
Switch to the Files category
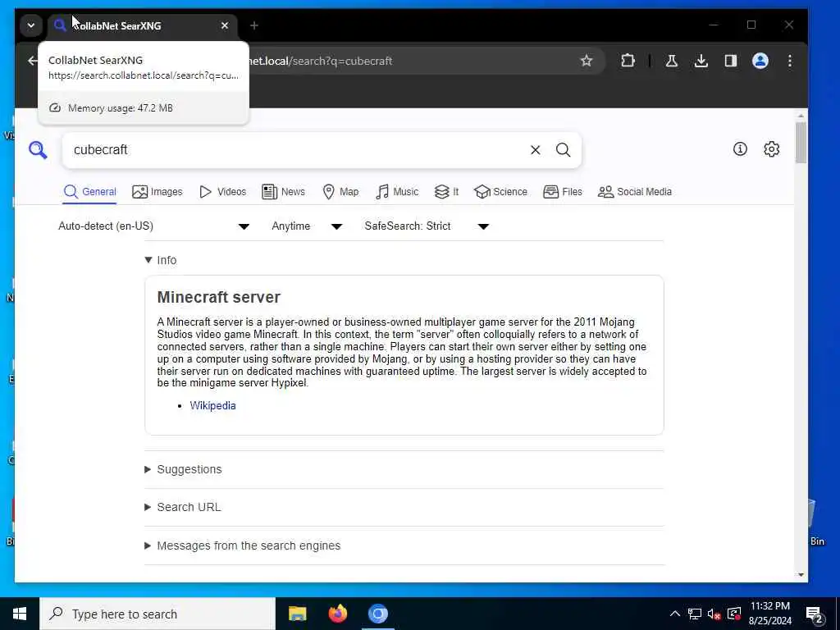563,192
